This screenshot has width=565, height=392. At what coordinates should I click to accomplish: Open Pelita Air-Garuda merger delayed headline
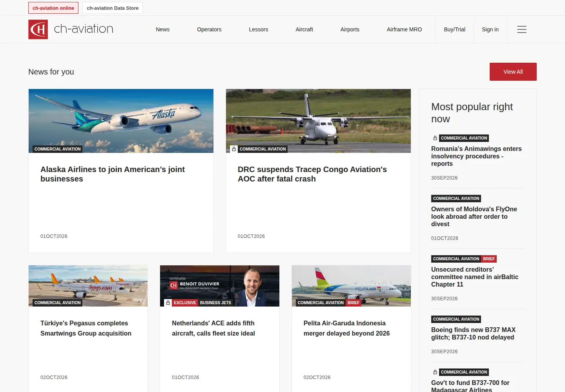click(347, 328)
